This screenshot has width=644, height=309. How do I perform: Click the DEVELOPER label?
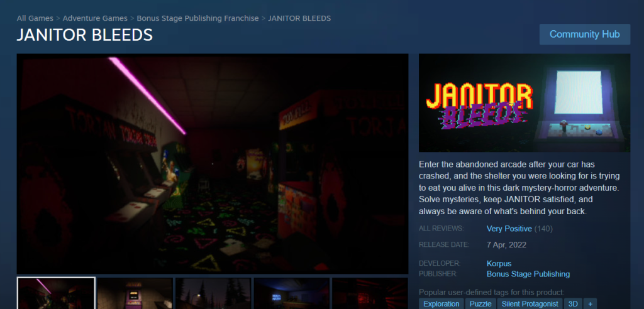tap(440, 263)
